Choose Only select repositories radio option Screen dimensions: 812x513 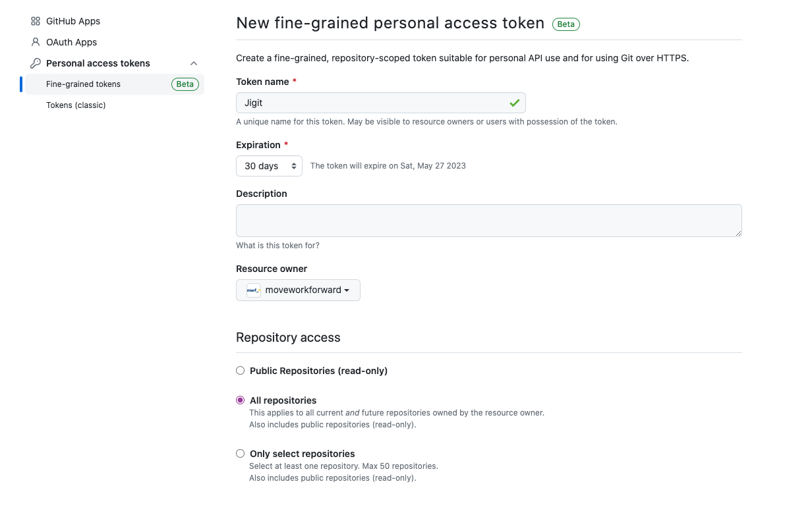pyautogui.click(x=241, y=454)
